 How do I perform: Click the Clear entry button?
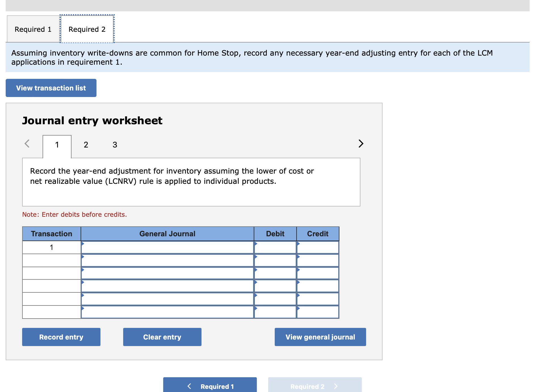click(162, 337)
